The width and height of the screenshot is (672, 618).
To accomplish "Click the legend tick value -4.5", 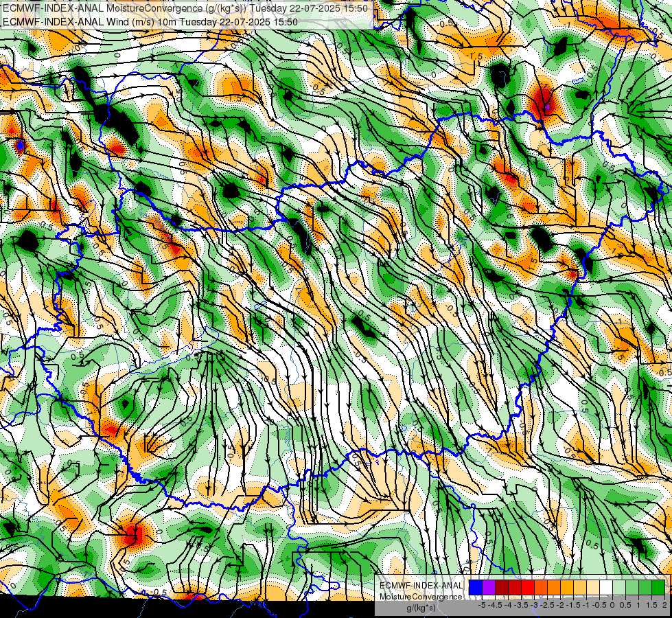I will coord(495,605).
